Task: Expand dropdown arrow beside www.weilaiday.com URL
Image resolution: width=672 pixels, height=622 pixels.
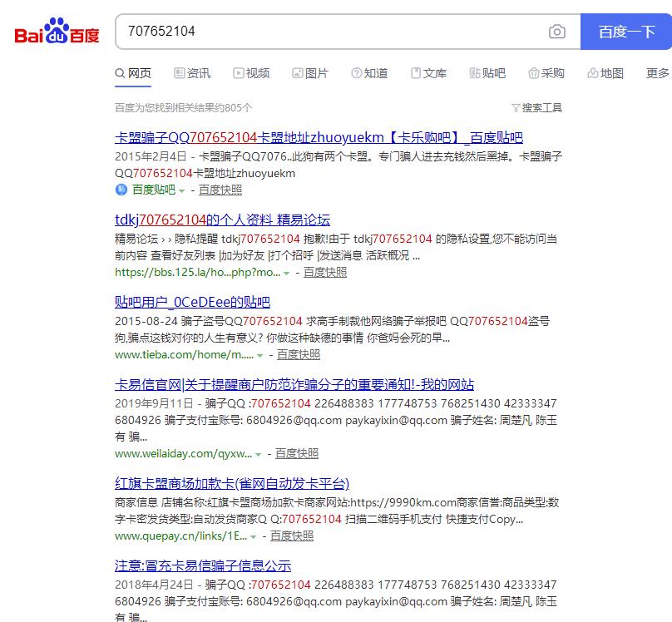Action: [x=258, y=455]
